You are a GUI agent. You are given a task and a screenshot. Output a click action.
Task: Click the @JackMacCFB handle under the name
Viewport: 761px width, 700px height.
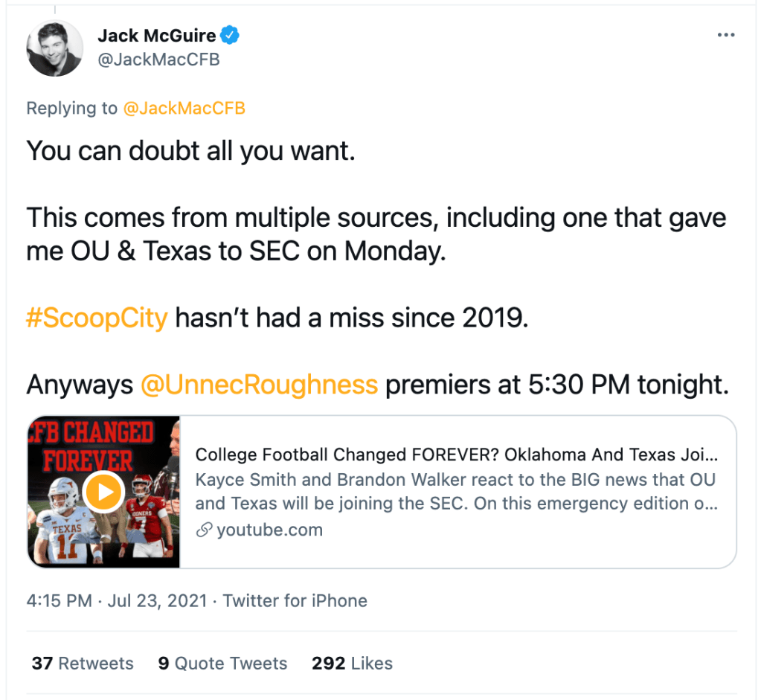click(158, 60)
